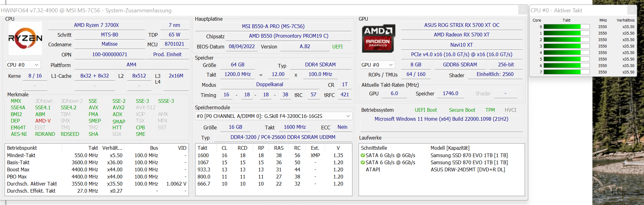
Task: Click the GPU memory clock value 1746.0
Action: click(450, 94)
